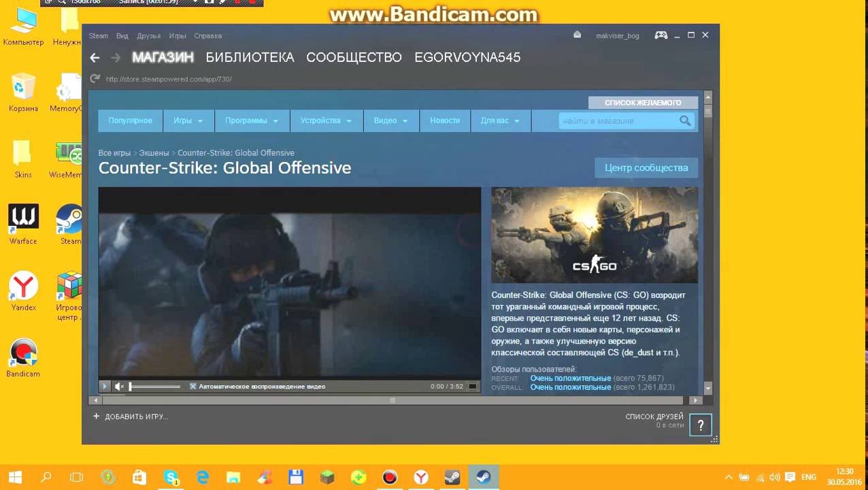Open Steam desktop shortcut
The height and width of the screenshot is (490, 868).
tap(69, 224)
